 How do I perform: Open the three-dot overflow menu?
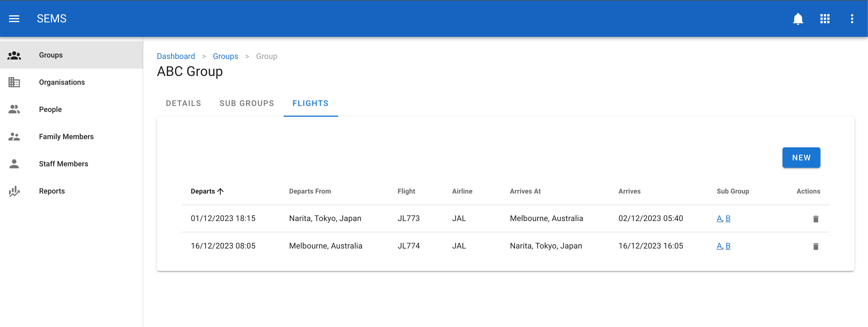coord(852,18)
